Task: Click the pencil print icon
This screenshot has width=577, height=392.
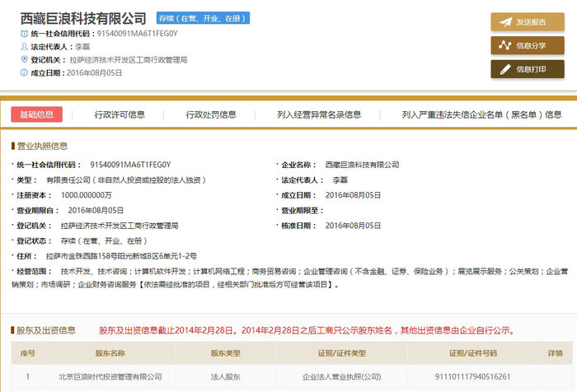Action: click(505, 69)
